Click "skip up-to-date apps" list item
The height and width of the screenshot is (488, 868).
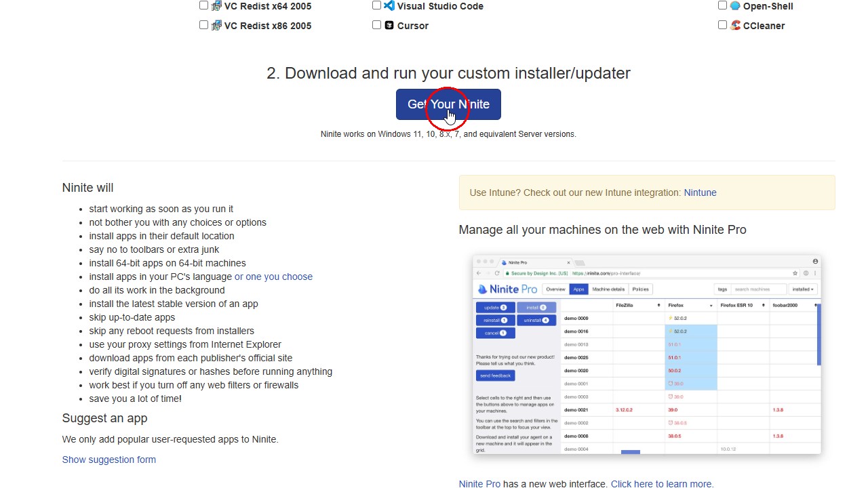click(x=132, y=317)
